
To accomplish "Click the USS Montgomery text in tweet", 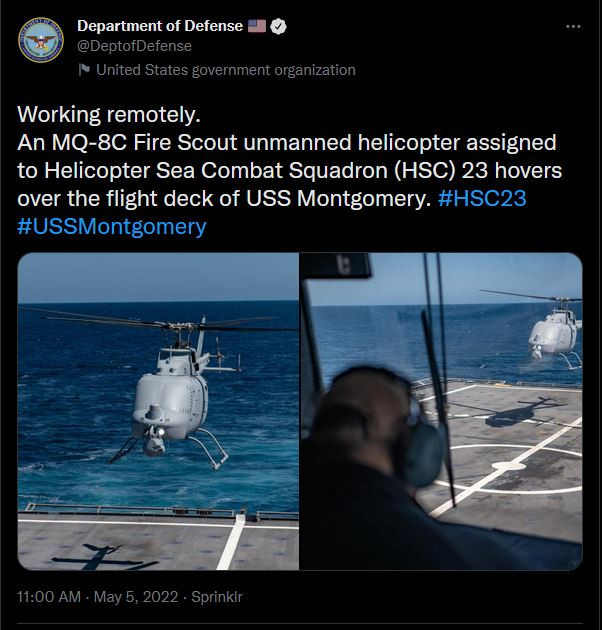I will tap(338, 198).
